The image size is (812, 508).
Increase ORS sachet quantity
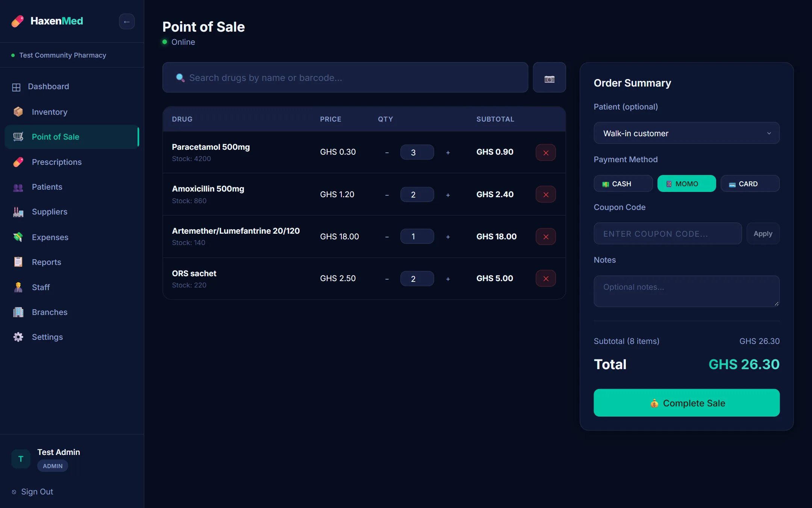(x=448, y=279)
